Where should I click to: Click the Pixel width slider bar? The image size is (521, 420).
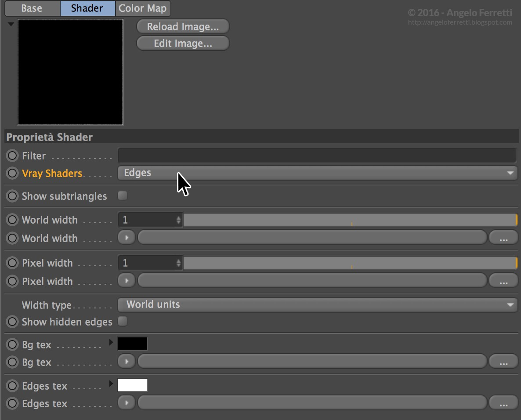350,263
